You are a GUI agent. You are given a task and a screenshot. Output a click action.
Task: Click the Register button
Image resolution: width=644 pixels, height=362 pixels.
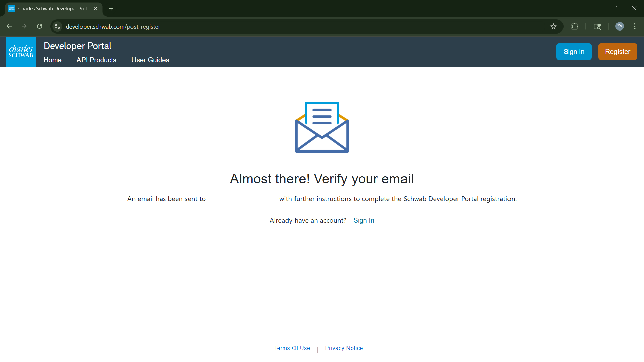point(618,51)
